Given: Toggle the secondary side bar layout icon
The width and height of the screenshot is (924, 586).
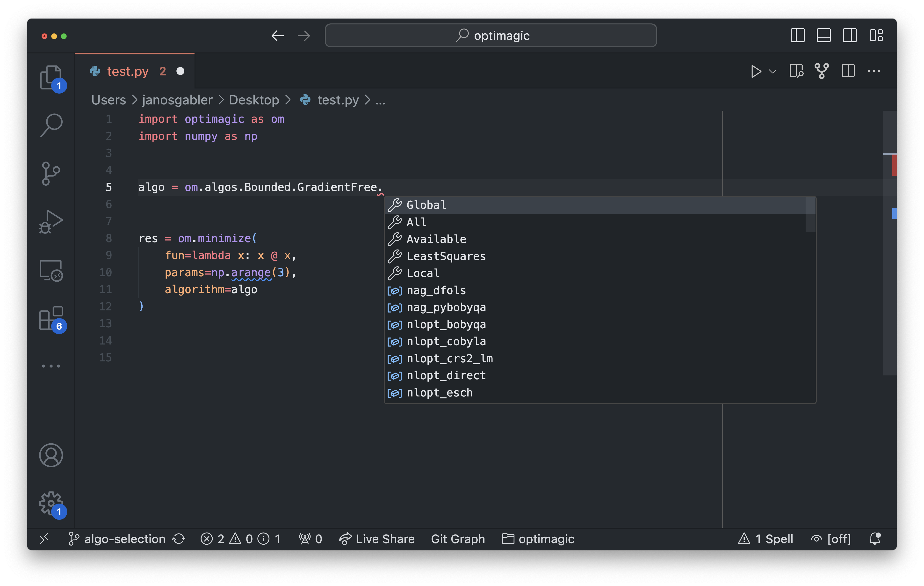Looking at the screenshot, I should 850,36.
